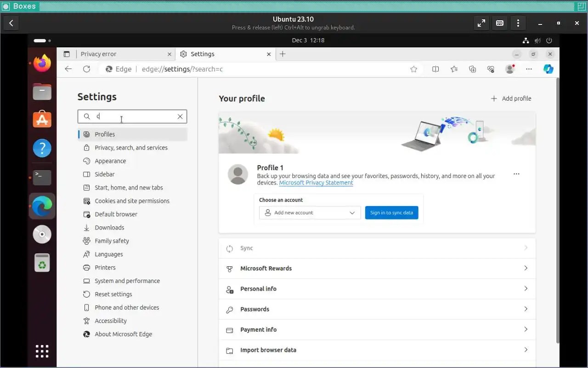Open the Favorites list icon
This screenshot has height=368, width=588.
[454, 69]
